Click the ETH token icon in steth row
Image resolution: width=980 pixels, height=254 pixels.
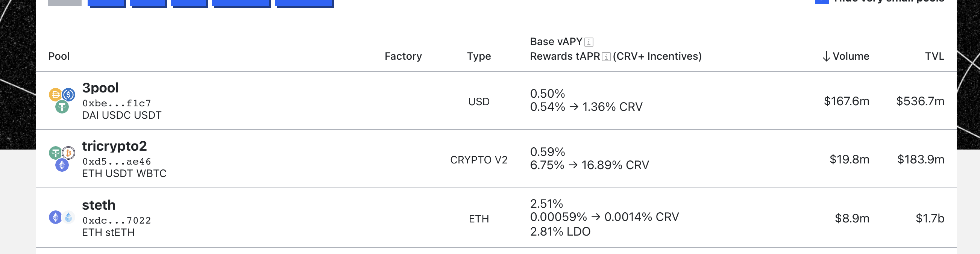[x=56, y=217]
